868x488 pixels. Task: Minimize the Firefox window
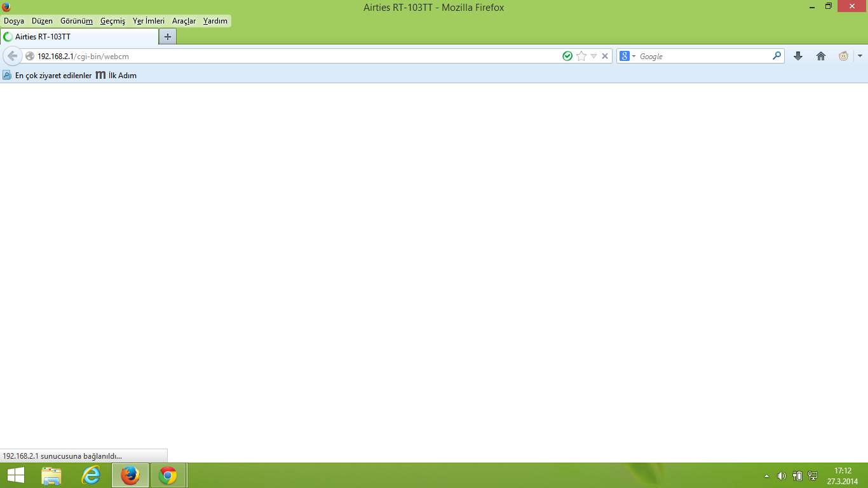pyautogui.click(x=813, y=6)
